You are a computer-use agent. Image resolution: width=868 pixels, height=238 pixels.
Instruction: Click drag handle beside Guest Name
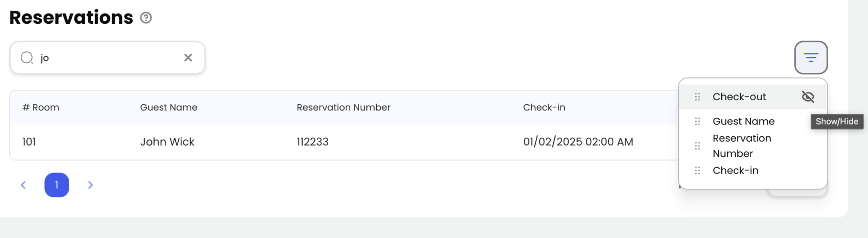click(x=698, y=121)
